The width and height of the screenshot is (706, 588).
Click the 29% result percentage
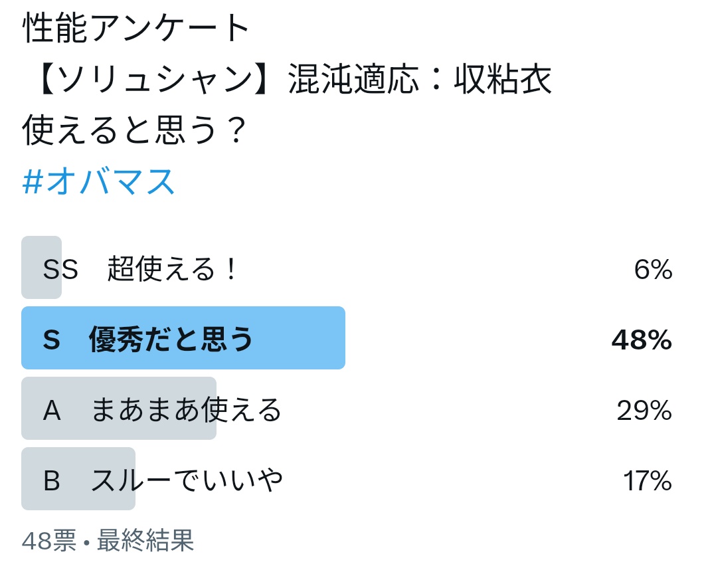644,411
